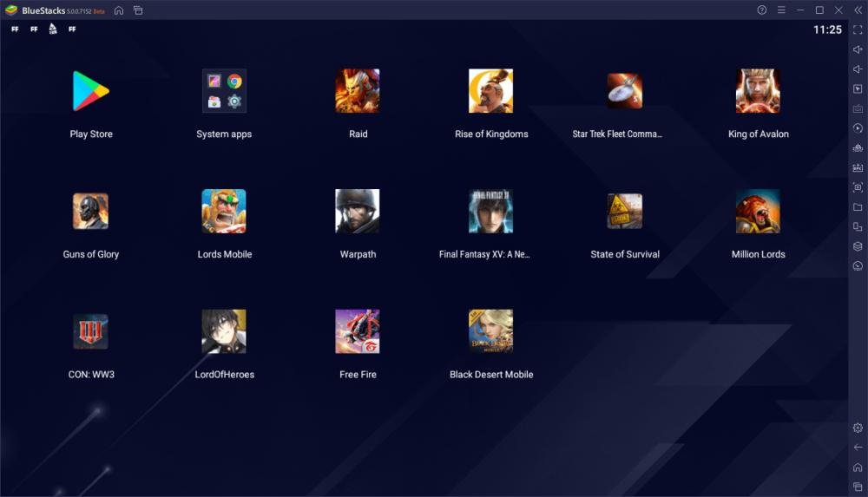Screen dimensions: 868x497
Task: Decrease volume using sidebar speaker minus
Action: 858,69
